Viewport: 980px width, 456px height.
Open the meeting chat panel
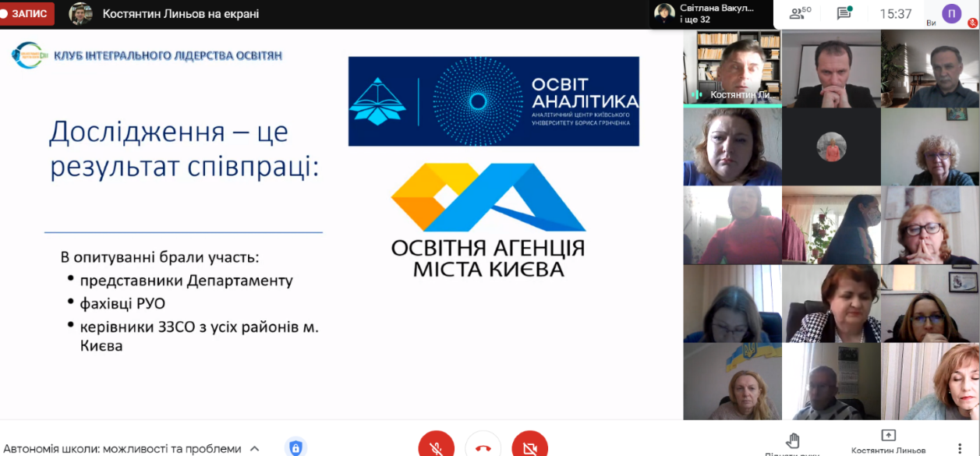point(844,13)
